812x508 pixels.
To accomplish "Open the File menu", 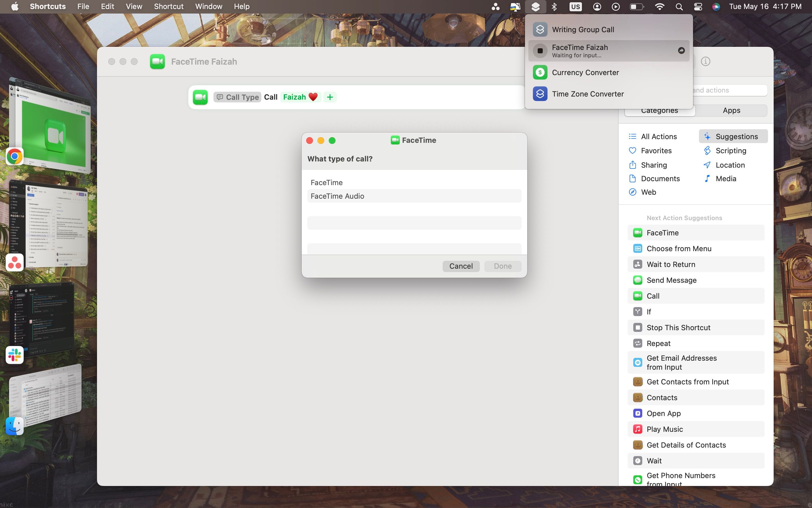I will click(x=83, y=7).
